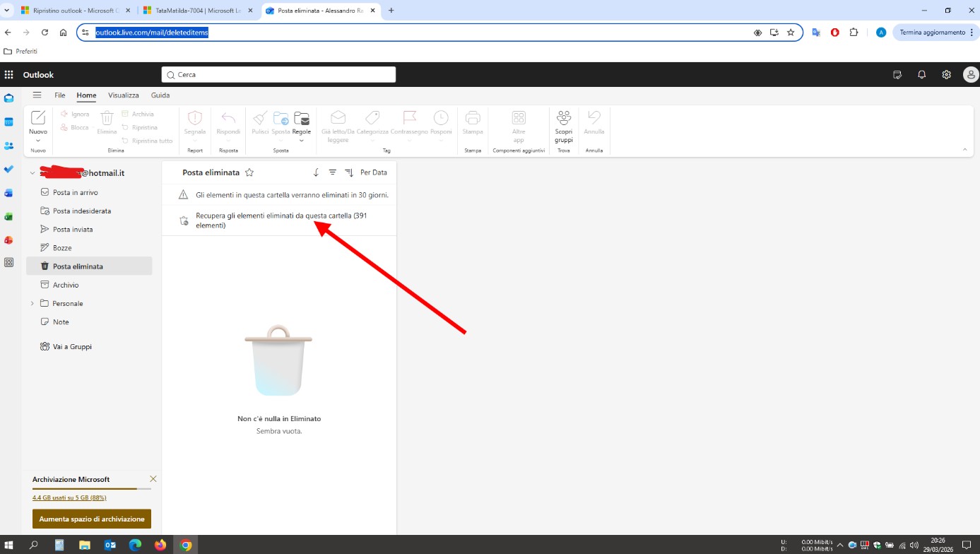This screenshot has width=980, height=554.
Task: Add Posta eliminata to favorites star
Action: point(249,172)
